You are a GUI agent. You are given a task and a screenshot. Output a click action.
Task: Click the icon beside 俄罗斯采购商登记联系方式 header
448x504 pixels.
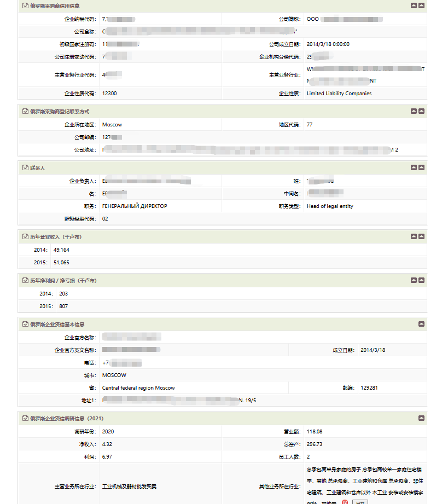(x=25, y=111)
